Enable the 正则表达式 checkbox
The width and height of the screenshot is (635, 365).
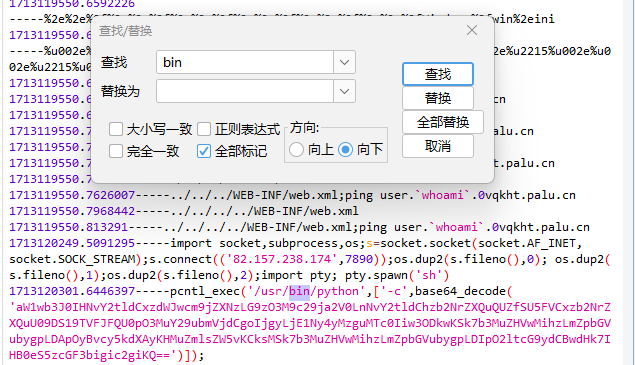click(x=204, y=129)
